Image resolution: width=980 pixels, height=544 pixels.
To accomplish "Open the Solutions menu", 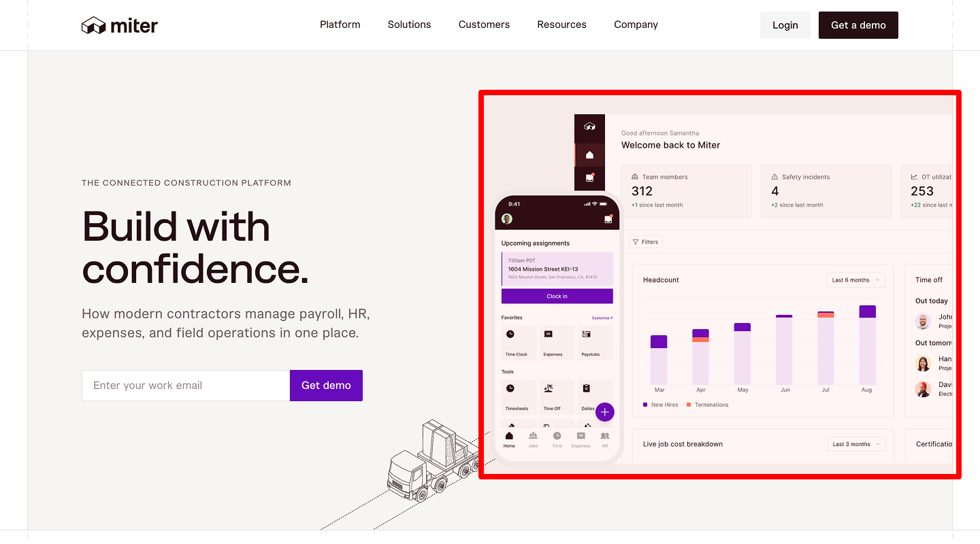I will point(409,24).
